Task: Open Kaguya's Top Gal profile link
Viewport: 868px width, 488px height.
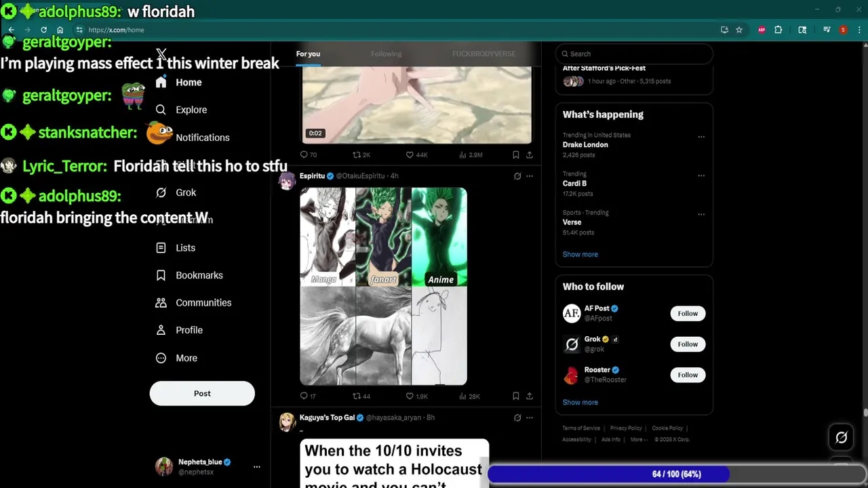Action: tap(327, 418)
